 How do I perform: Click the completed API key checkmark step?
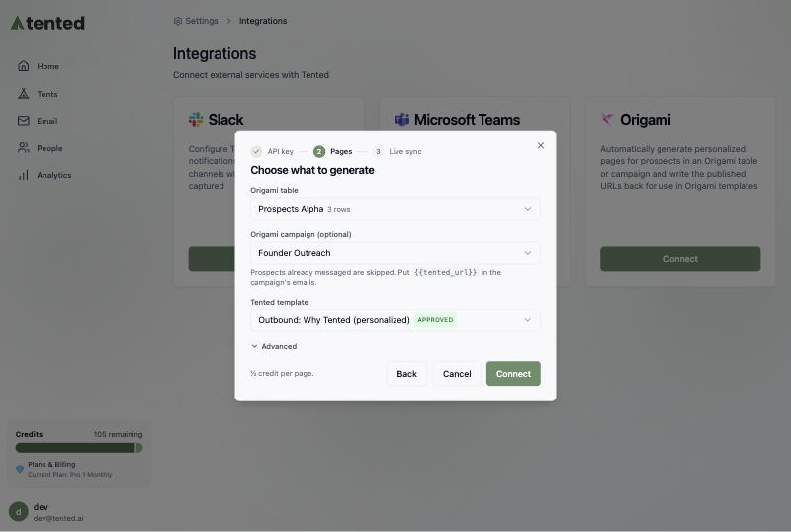pyautogui.click(x=256, y=151)
